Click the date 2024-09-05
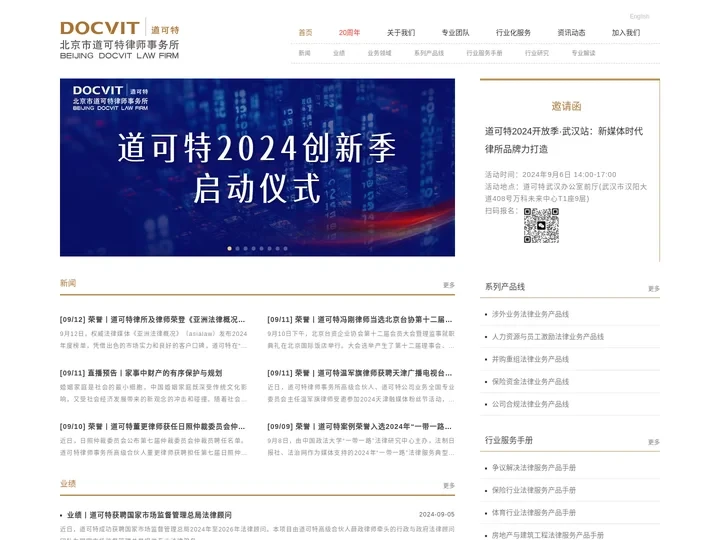The height and width of the screenshot is (540, 720). (x=437, y=515)
